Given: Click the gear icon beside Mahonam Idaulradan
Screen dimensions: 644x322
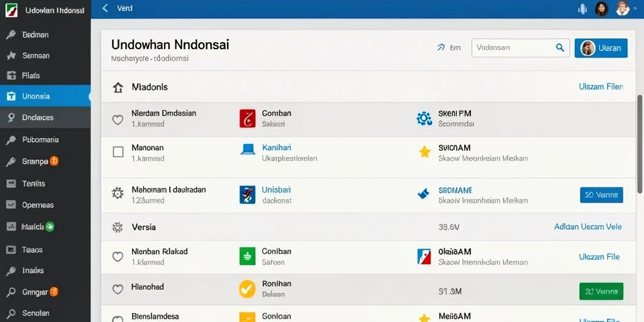Looking at the screenshot, I should click(118, 193).
